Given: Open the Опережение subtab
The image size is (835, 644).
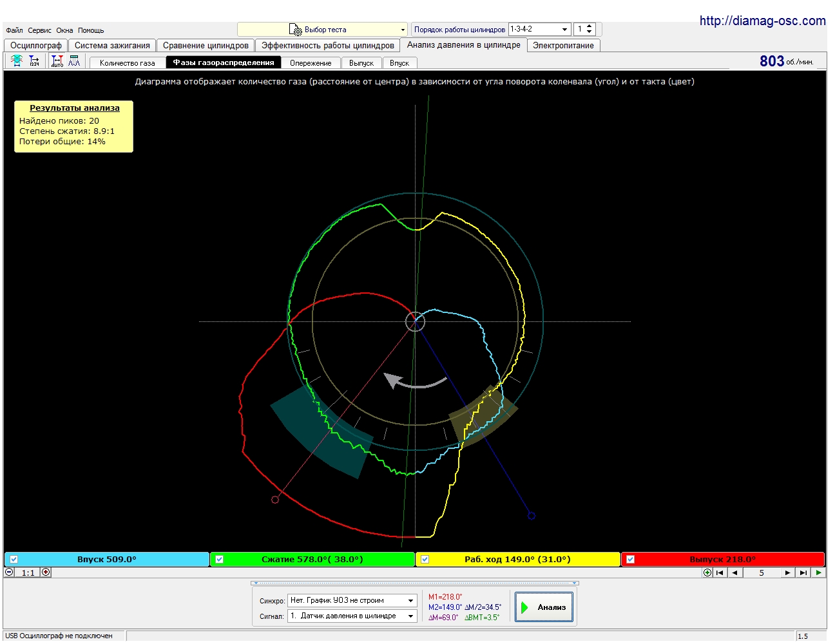Looking at the screenshot, I should (x=311, y=63).
